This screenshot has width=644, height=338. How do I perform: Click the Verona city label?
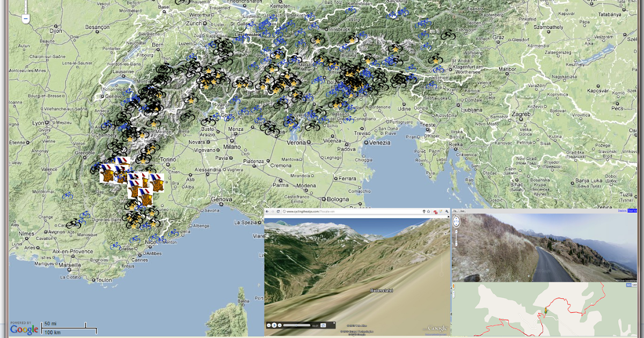pos(296,142)
